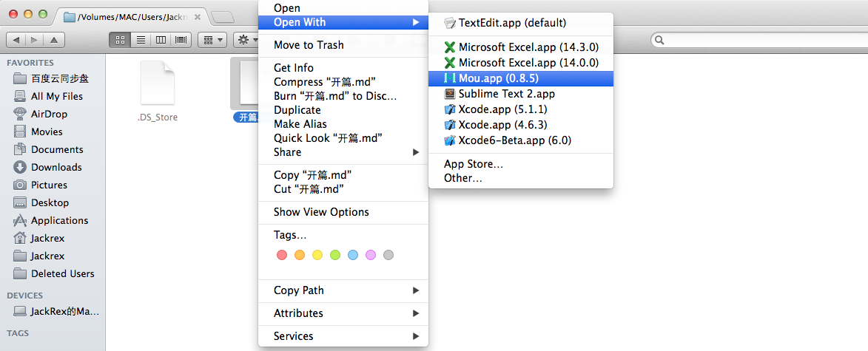This screenshot has width=868, height=351.
Task: Duplicate the selected file
Action: [x=343, y=110]
